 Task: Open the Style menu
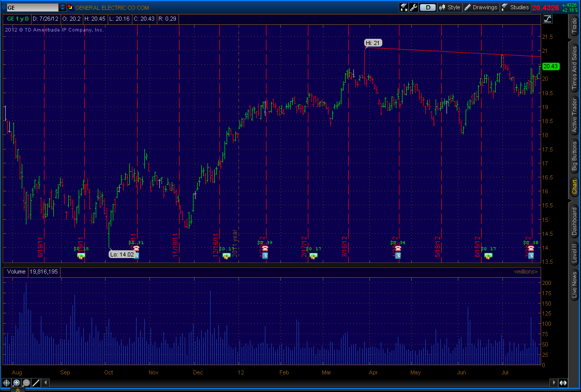449,7
